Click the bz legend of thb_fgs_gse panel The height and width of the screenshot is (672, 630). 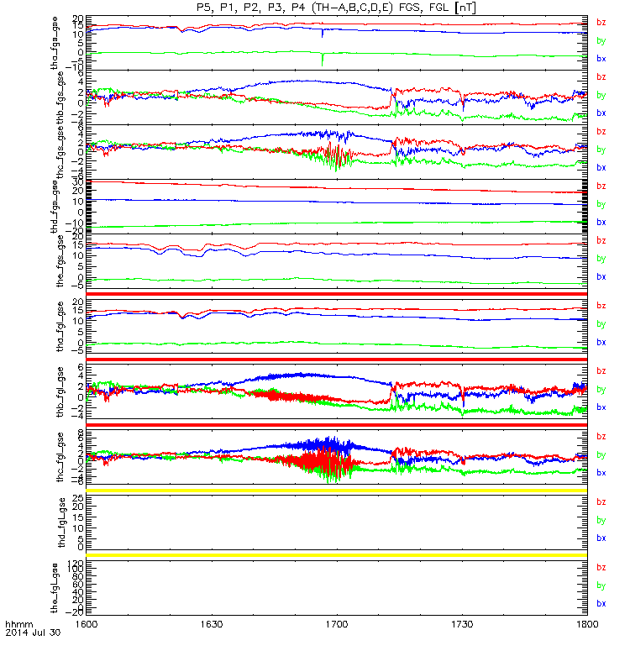(601, 76)
